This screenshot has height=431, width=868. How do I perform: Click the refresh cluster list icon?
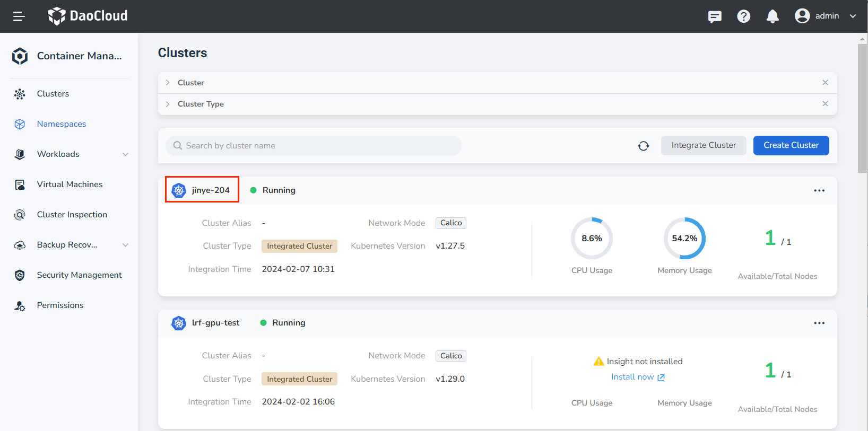pyautogui.click(x=643, y=146)
